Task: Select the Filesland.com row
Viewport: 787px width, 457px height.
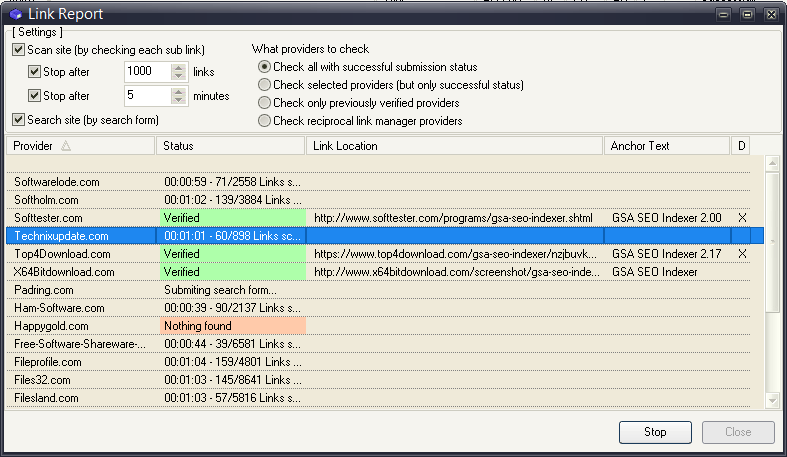Action: point(378,398)
